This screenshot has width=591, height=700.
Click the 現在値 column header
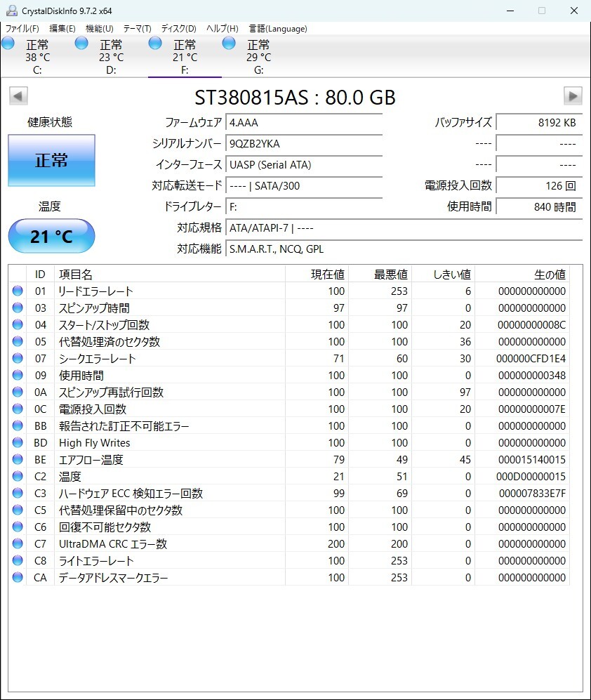317,274
